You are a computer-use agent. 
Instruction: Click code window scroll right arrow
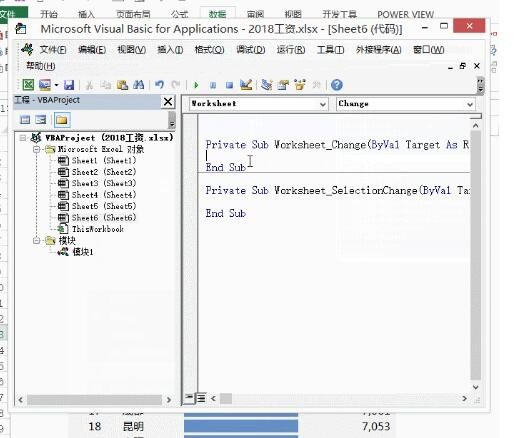click(464, 398)
